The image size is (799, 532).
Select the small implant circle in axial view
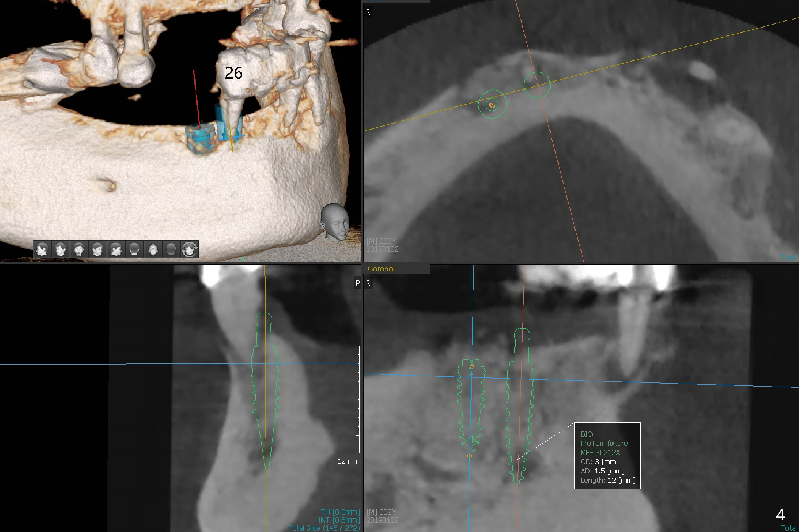[492, 105]
